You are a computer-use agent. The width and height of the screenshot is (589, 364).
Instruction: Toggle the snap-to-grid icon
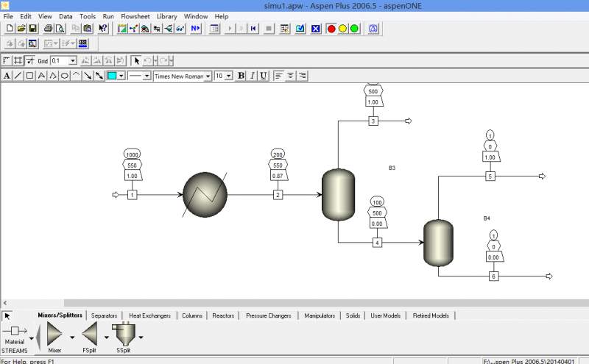tap(30, 60)
